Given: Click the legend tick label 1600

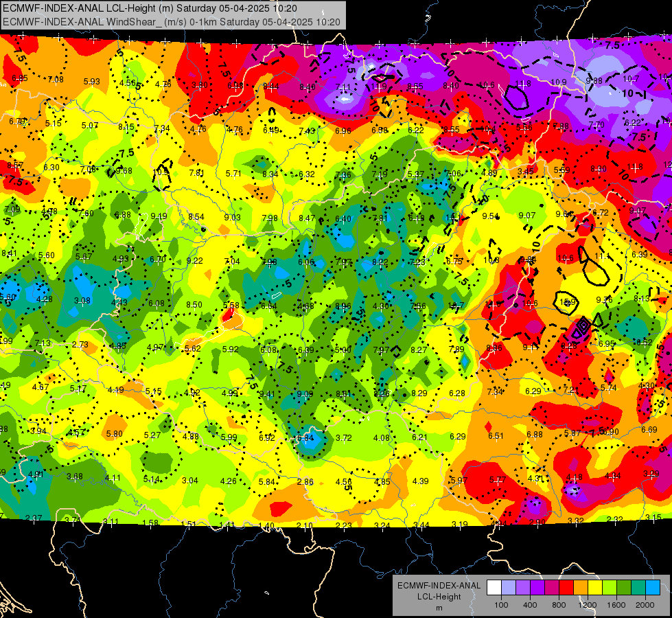Looking at the screenshot, I should (x=616, y=605).
